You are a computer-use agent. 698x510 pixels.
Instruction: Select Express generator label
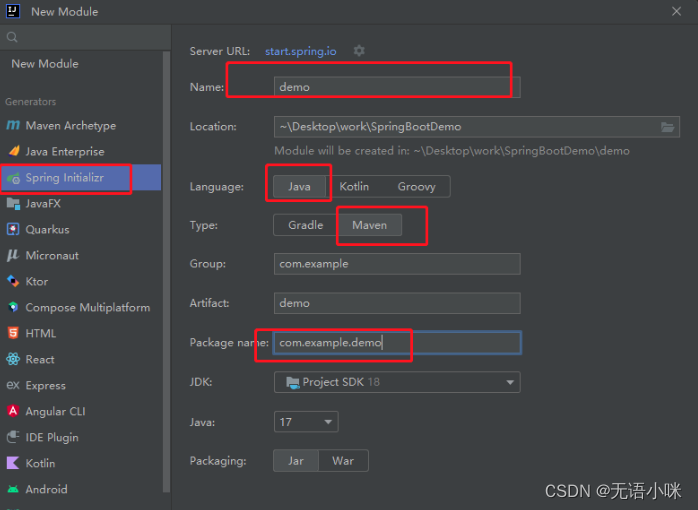click(x=45, y=385)
